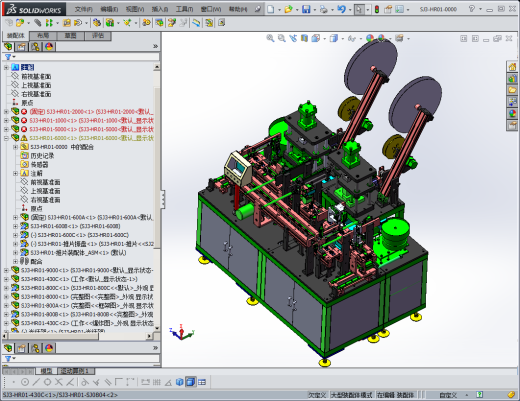Click the Save floppy disk icon
The width and height of the screenshot is (520, 401).
click(306, 9)
